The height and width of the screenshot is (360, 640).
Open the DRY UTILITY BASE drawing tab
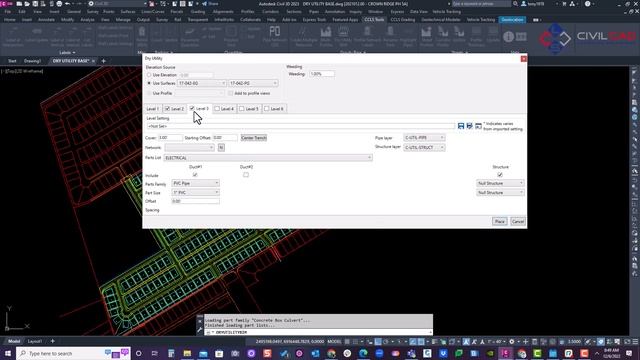click(71, 61)
